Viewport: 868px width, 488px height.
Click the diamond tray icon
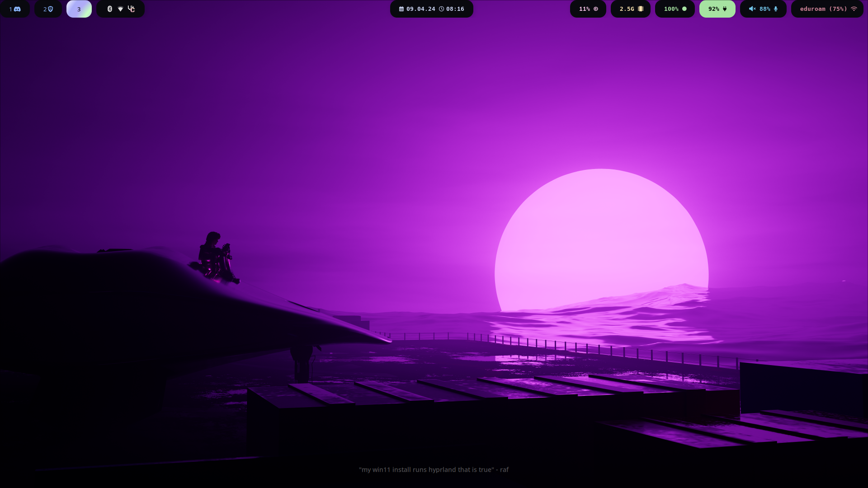(120, 9)
